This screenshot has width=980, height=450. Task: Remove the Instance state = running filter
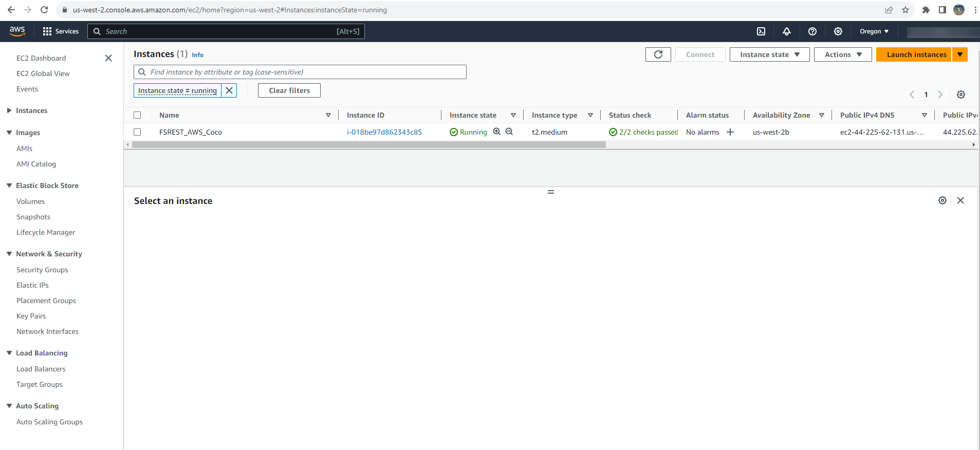(229, 90)
